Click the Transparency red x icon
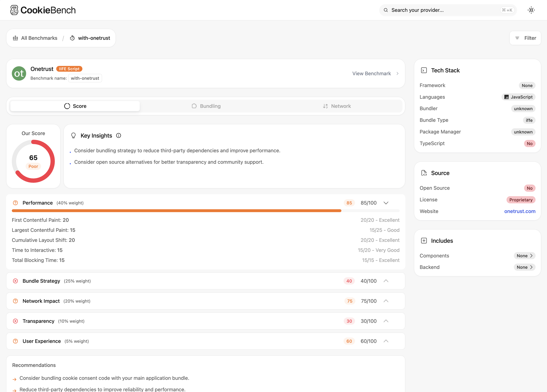547x392 pixels. pyautogui.click(x=15, y=321)
